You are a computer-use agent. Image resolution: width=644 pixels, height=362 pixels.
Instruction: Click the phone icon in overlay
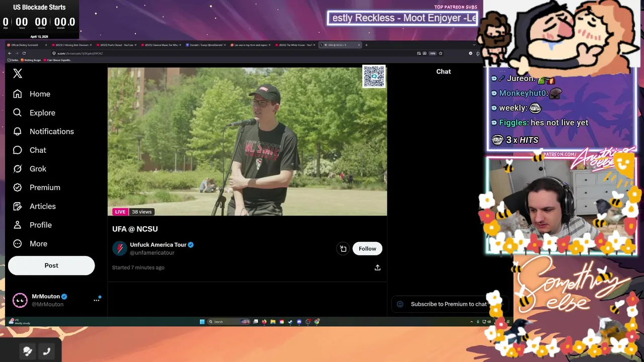(47, 352)
